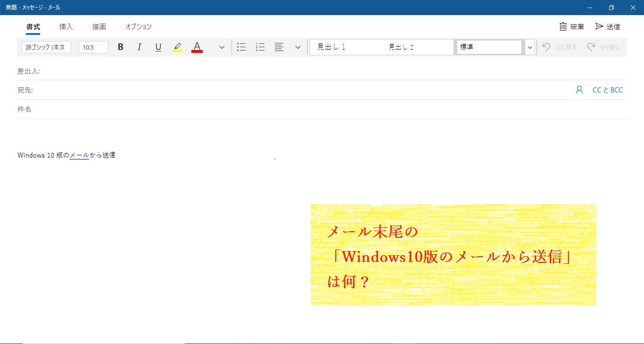This screenshot has height=344, width=644.
Task: Open the contact picker person icon
Action: [x=579, y=90]
